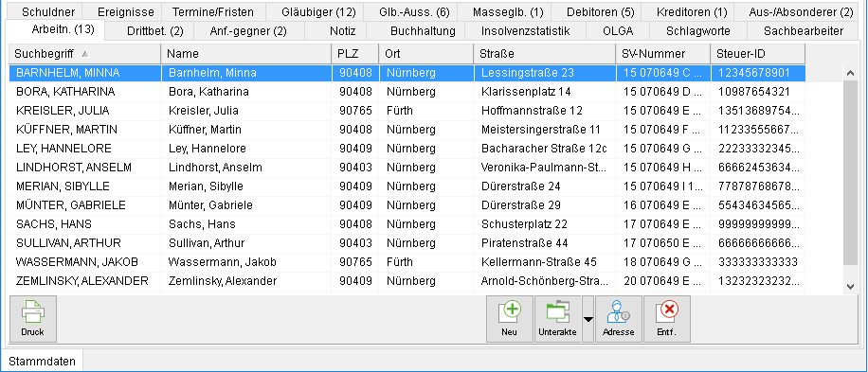Remove entry with the Entf. button

click(x=667, y=319)
